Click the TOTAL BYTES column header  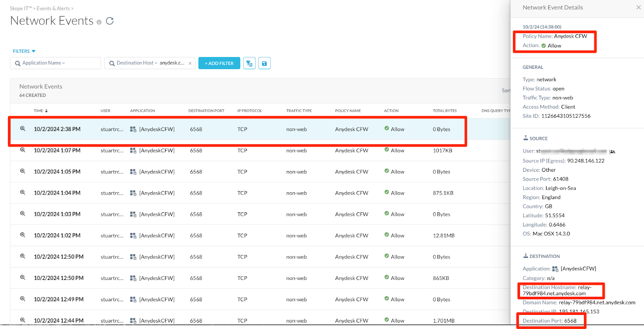pos(445,111)
